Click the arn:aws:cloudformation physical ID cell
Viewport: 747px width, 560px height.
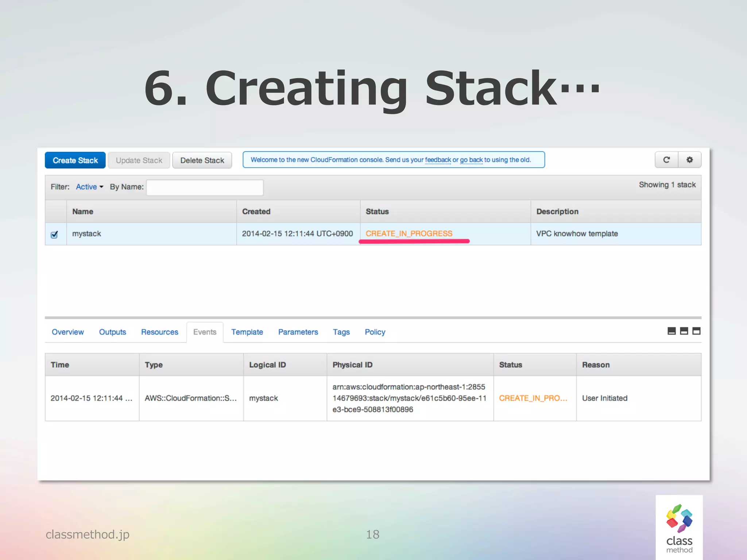pos(410,398)
